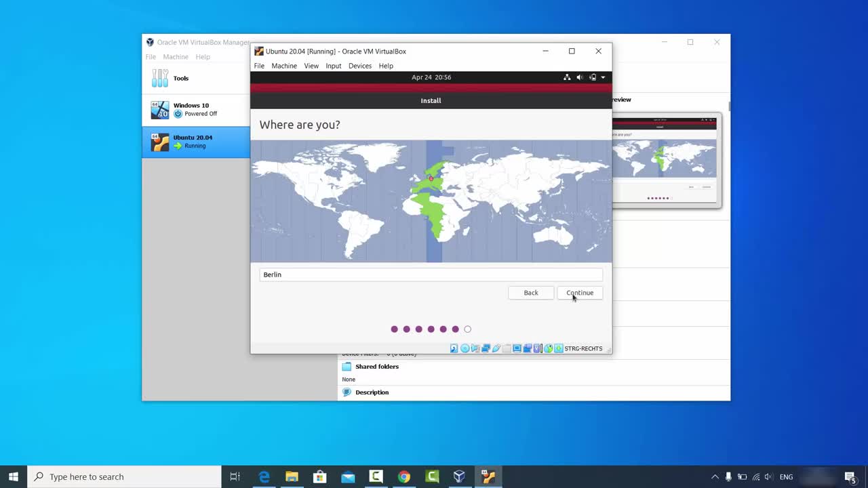The height and width of the screenshot is (488, 868).
Task: Click Continue in the Ubuntu installer
Action: (x=580, y=293)
